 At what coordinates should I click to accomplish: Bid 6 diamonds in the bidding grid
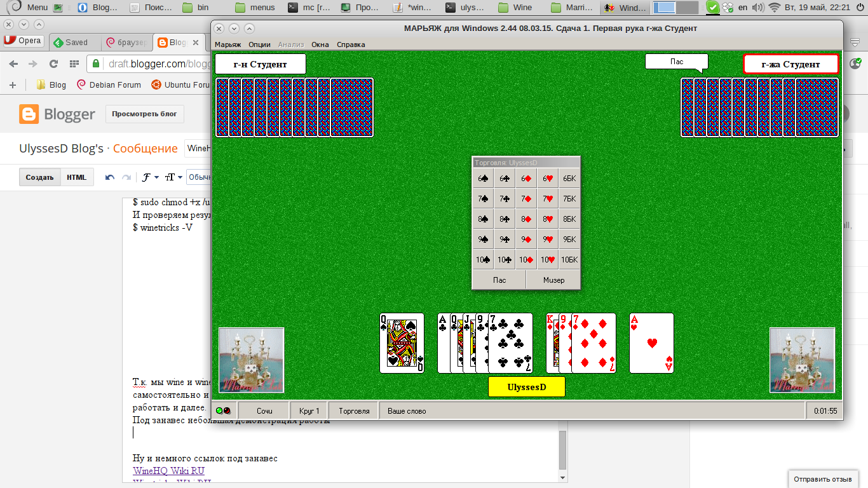pyautogui.click(x=526, y=179)
